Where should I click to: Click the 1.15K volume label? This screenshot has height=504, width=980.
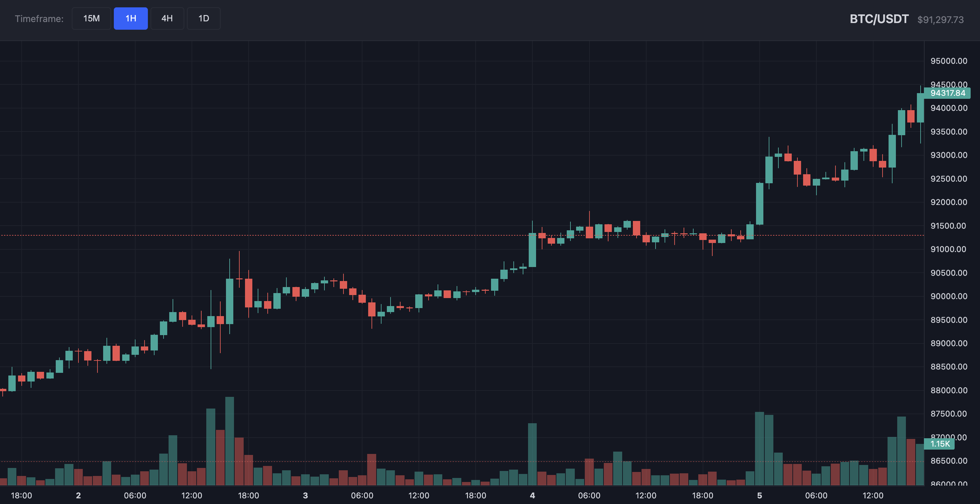940,444
